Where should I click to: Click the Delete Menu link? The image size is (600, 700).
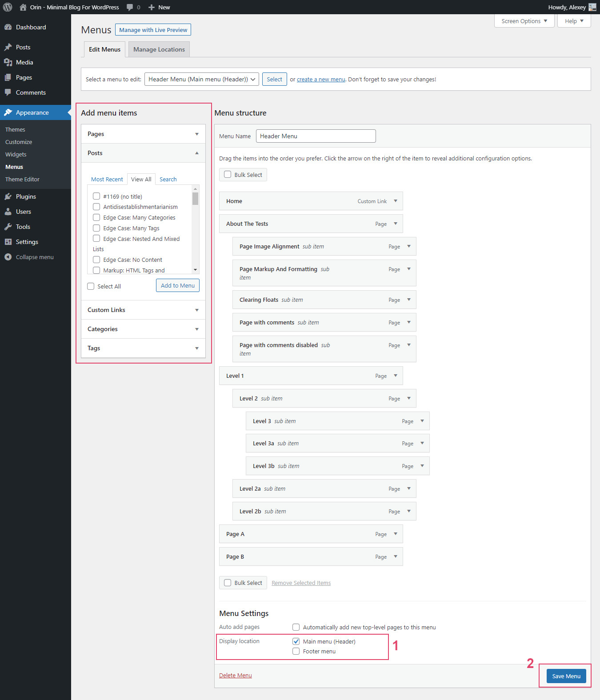tap(235, 675)
